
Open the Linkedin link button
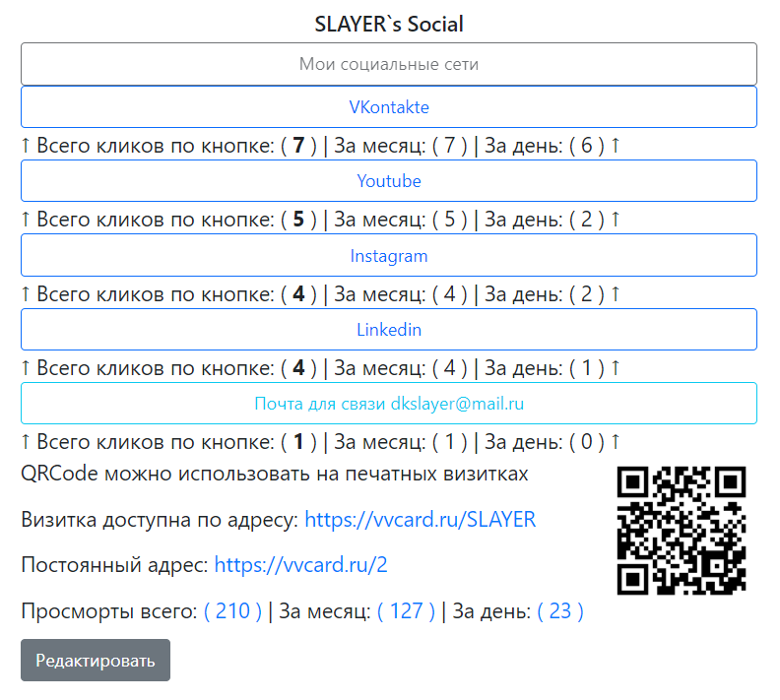[x=388, y=329]
